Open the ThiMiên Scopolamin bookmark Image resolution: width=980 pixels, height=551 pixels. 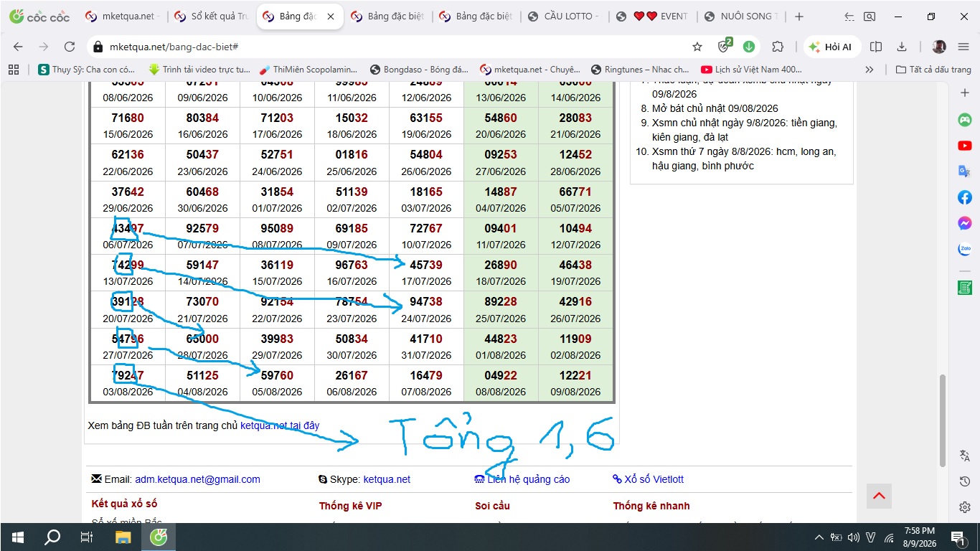(308, 70)
